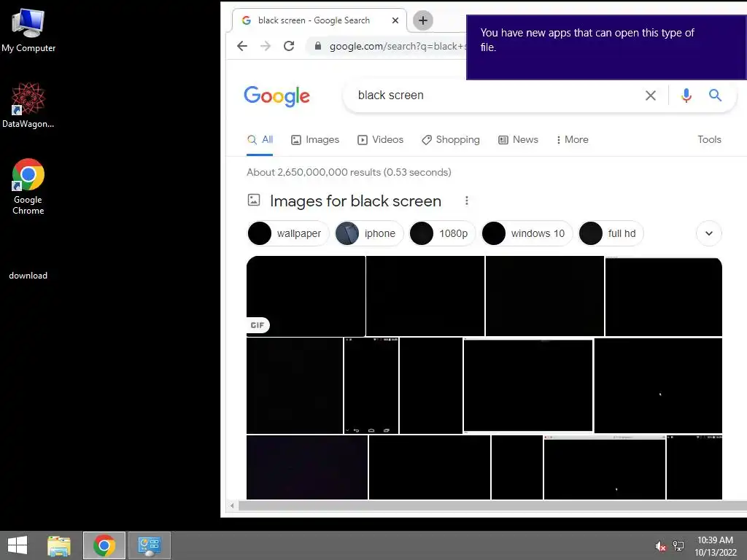
Task: Click the horizontal scrollbar left arrow
Action: point(232,506)
